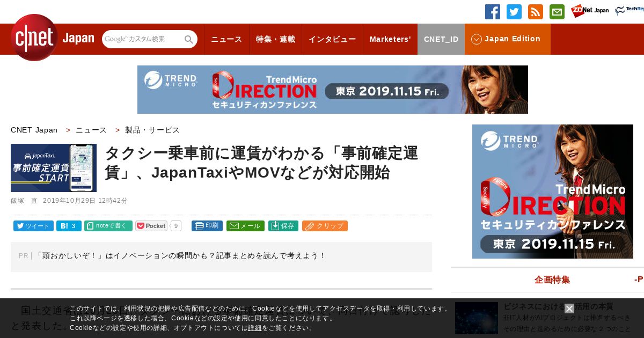The width and height of the screenshot is (644, 338).
Task: Open the インタビュー menu
Action: pyautogui.click(x=332, y=39)
